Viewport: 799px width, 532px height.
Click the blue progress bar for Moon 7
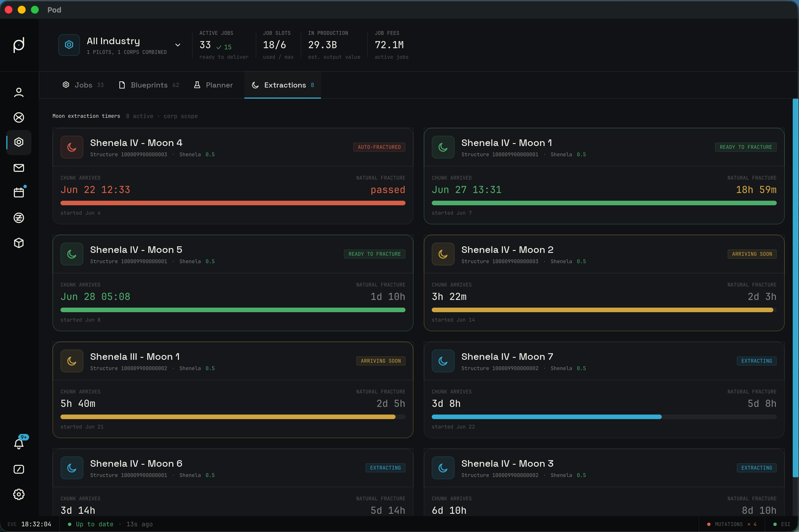[x=604, y=417]
